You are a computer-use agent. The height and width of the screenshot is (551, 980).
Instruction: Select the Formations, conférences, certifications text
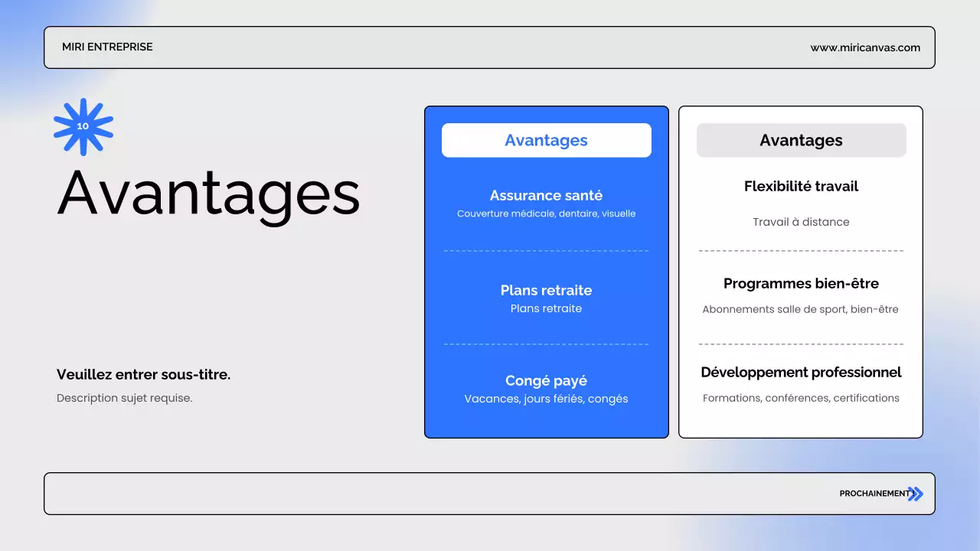click(x=801, y=398)
